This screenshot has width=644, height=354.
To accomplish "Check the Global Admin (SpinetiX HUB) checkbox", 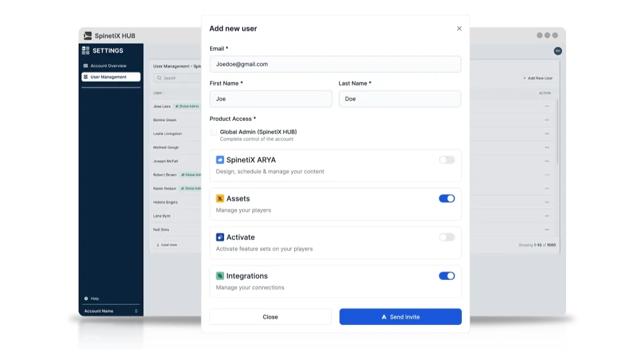I will (x=214, y=132).
